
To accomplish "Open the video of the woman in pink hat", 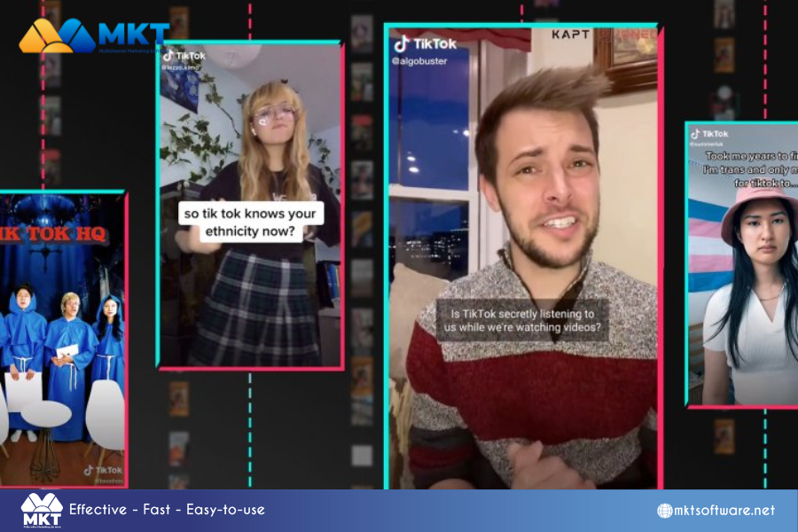I will point(742,263).
